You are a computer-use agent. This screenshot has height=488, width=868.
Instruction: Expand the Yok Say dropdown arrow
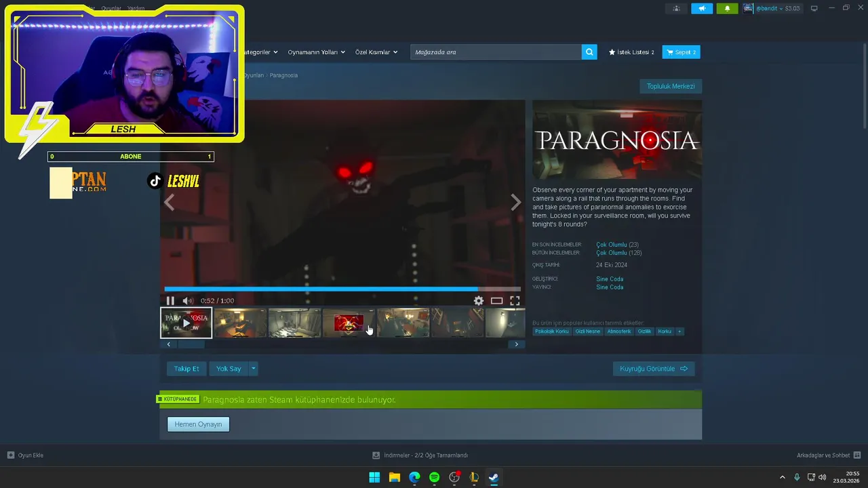254,369
